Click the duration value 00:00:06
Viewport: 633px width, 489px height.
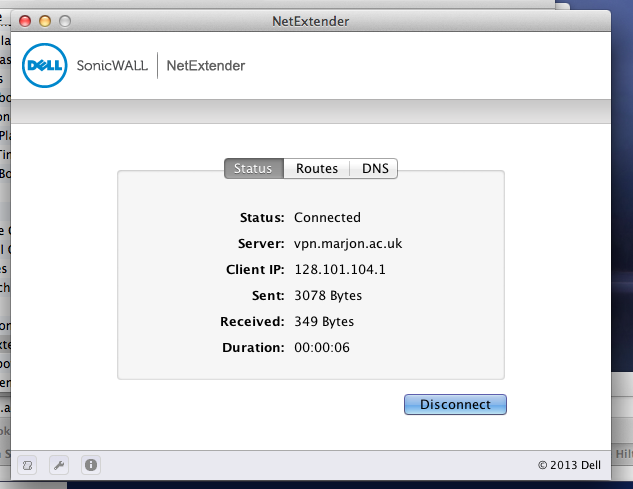click(322, 348)
